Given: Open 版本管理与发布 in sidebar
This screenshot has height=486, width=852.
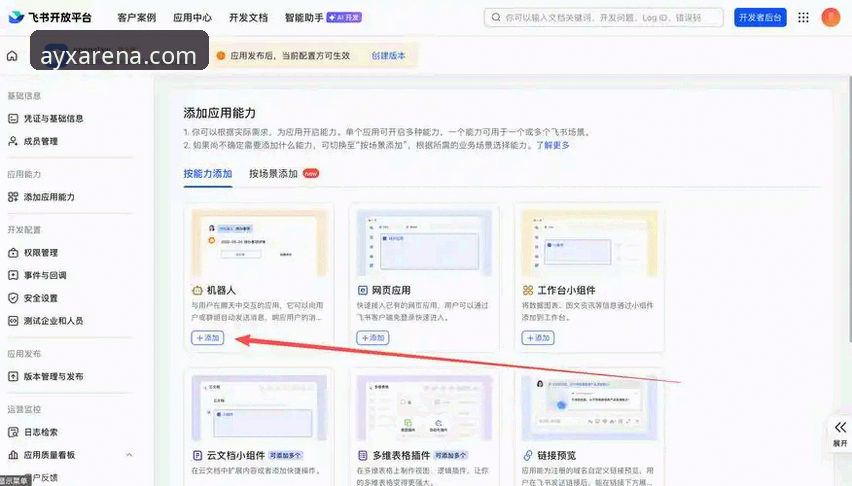Looking at the screenshot, I should [x=53, y=376].
